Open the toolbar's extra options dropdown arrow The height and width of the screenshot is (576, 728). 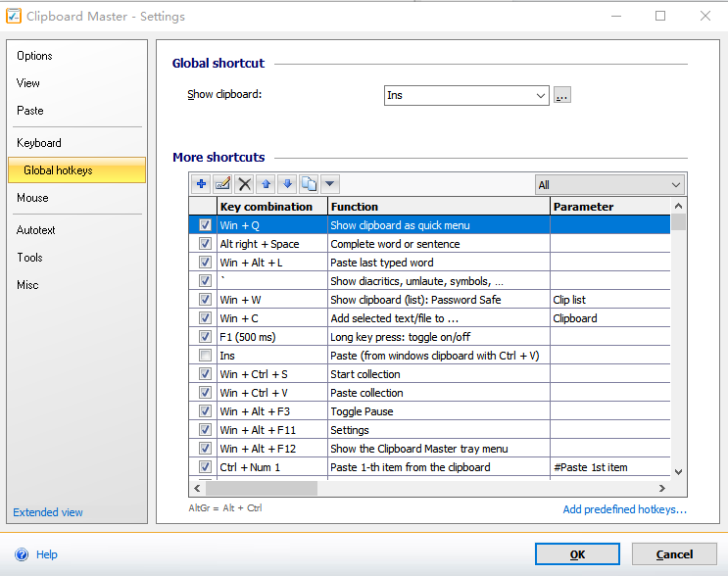pos(330,184)
